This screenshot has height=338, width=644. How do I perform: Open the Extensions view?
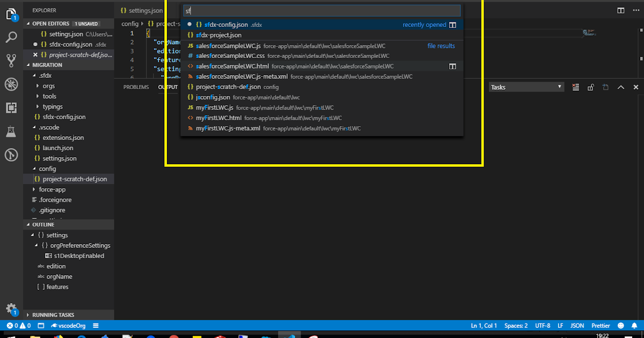pos(11,108)
